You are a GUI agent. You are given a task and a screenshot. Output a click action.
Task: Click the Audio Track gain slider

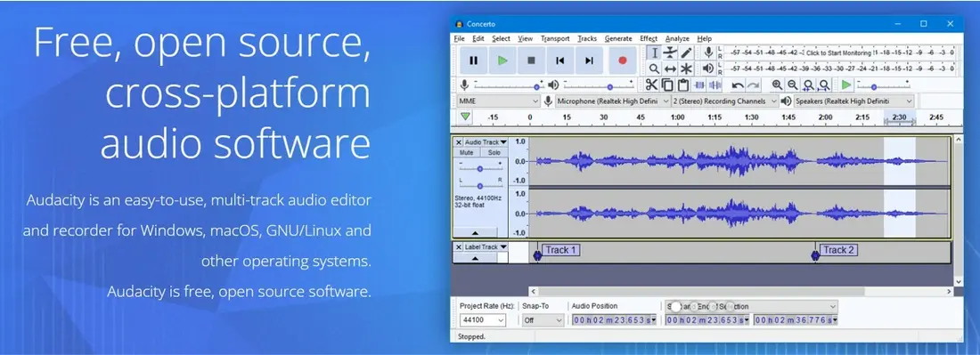480,168
